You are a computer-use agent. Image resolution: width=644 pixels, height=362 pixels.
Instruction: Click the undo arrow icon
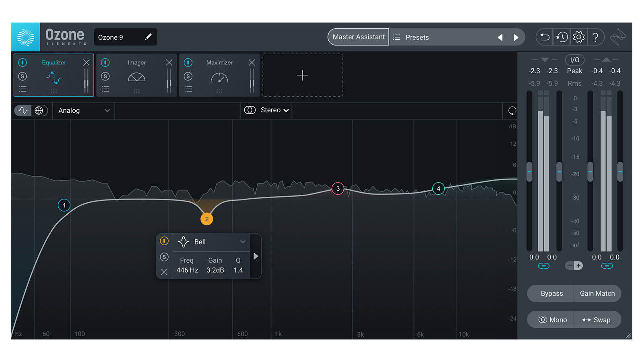pyautogui.click(x=545, y=37)
